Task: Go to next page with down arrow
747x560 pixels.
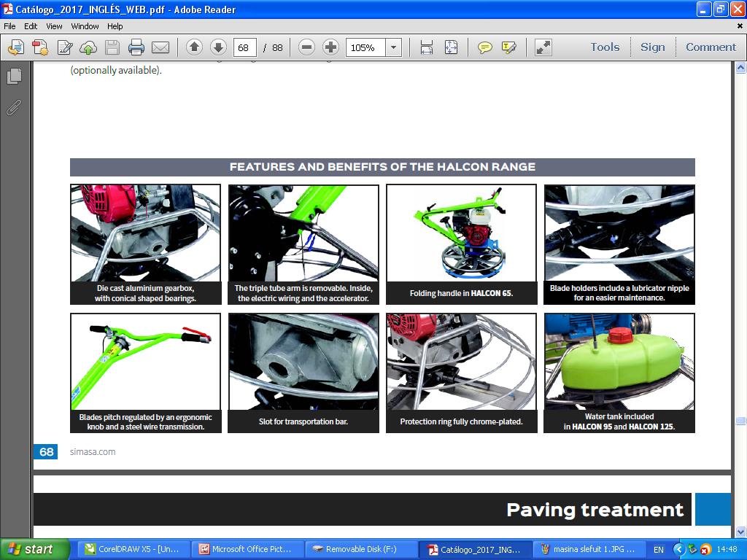Action: click(217, 47)
